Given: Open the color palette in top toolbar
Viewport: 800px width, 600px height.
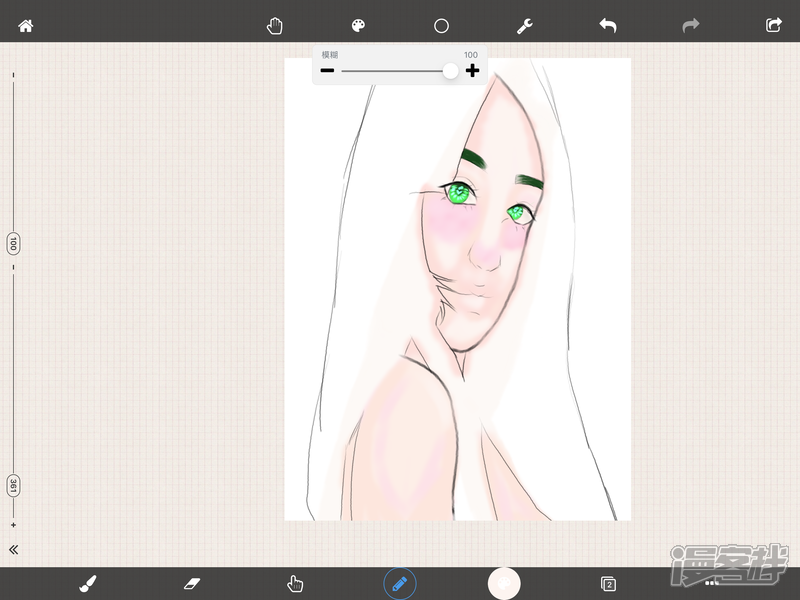Looking at the screenshot, I should click(x=358, y=26).
